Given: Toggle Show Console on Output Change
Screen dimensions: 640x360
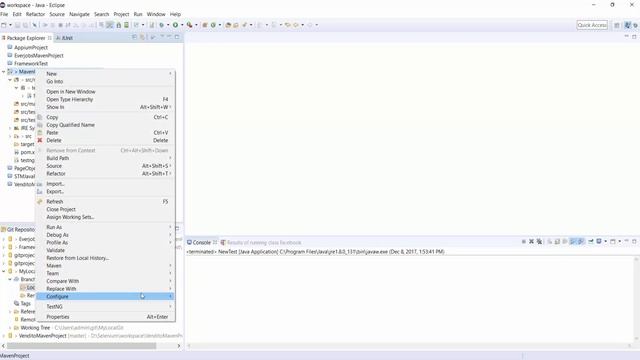Looking at the screenshot, I should coord(573,242).
